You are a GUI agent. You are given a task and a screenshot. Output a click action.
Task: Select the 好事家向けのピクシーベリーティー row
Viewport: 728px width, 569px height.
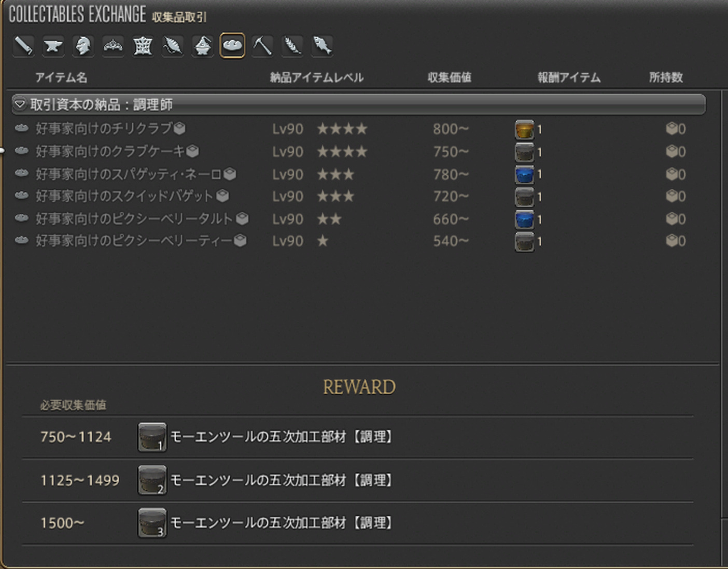(x=133, y=241)
